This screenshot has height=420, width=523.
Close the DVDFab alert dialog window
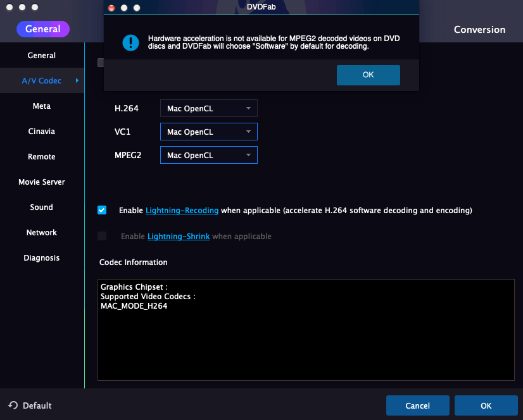point(111,8)
